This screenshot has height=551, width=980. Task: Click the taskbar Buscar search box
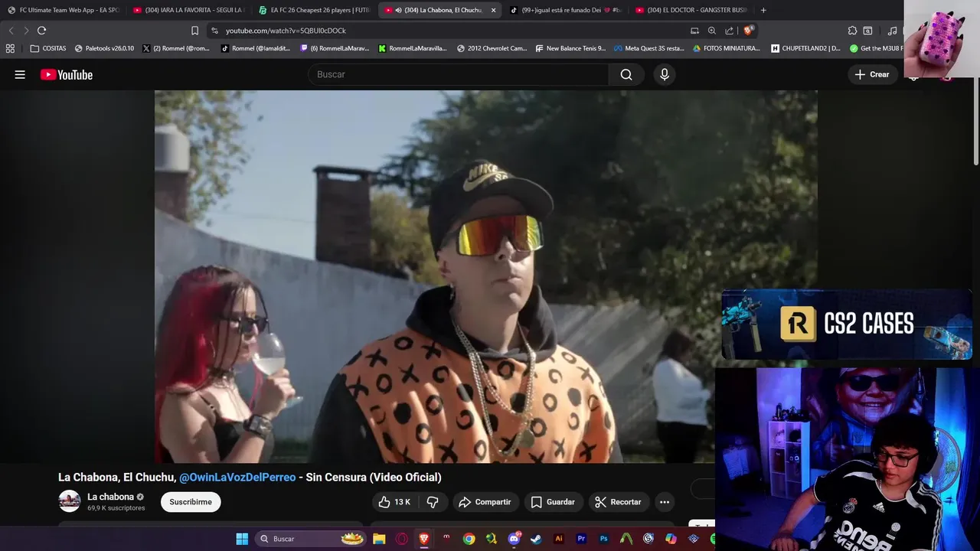310,539
